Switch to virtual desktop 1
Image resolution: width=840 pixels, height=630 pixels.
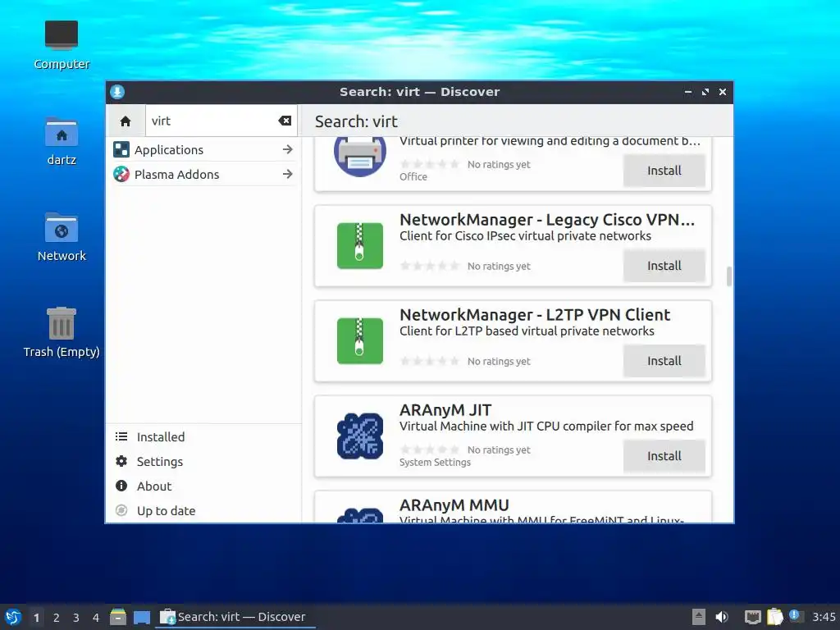point(36,618)
